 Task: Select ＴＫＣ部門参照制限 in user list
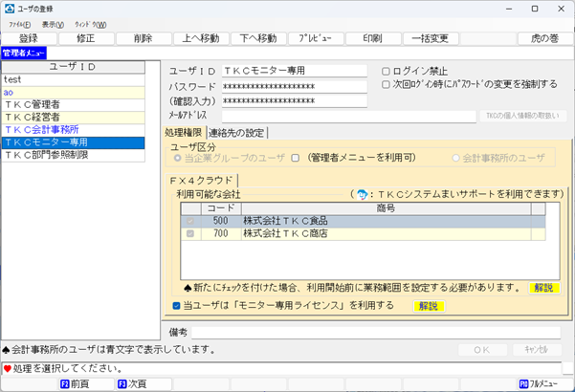pyautogui.click(x=73, y=155)
